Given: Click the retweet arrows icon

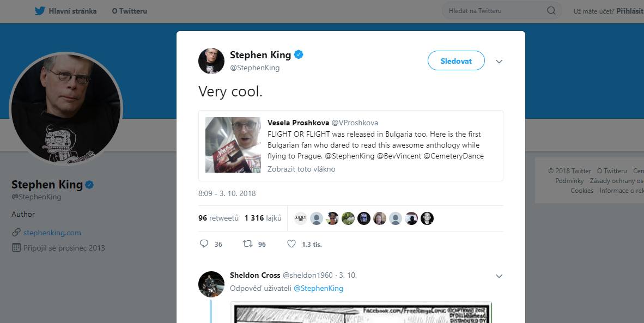Looking at the screenshot, I should click(x=247, y=244).
